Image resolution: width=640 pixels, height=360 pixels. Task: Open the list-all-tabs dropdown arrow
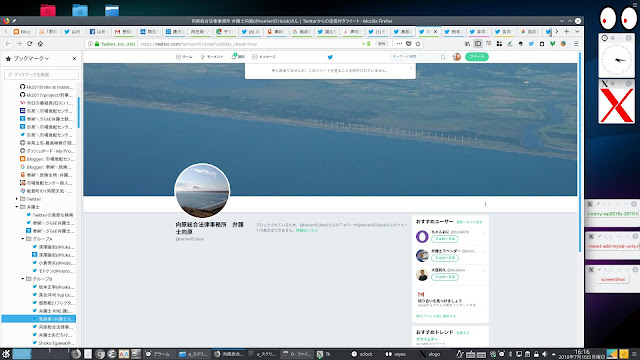[577, 31]
